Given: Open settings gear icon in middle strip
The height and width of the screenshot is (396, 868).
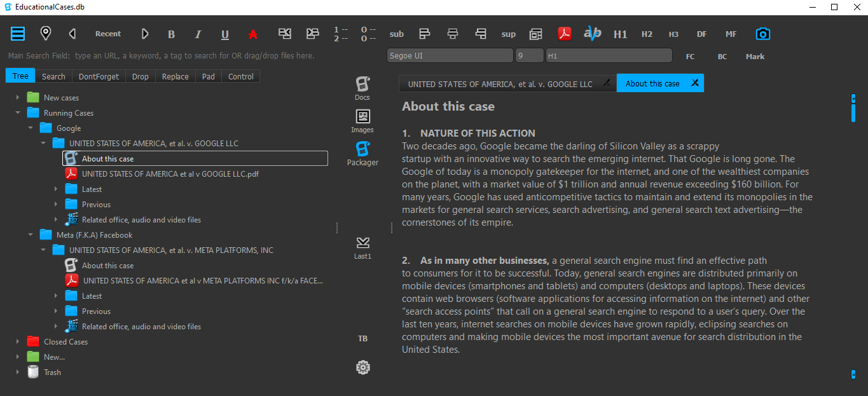Looking at the screenshot, I should pyautogui.click(x=363, y=367).
